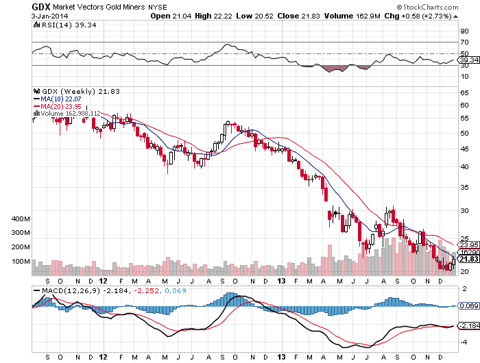Click the bold 21.83 price tag on right axis
This screenshot has height=363, width=480.
point(469,259)
